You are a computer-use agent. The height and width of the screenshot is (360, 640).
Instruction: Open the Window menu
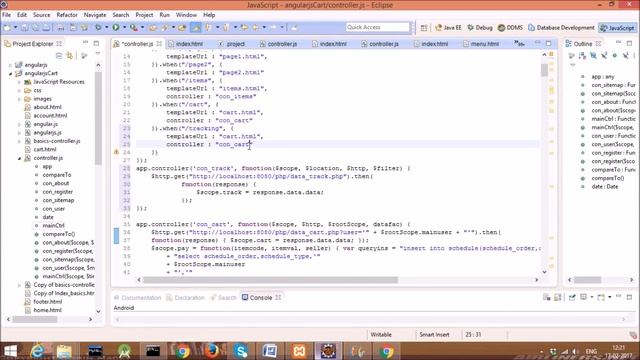pos(186,15)
